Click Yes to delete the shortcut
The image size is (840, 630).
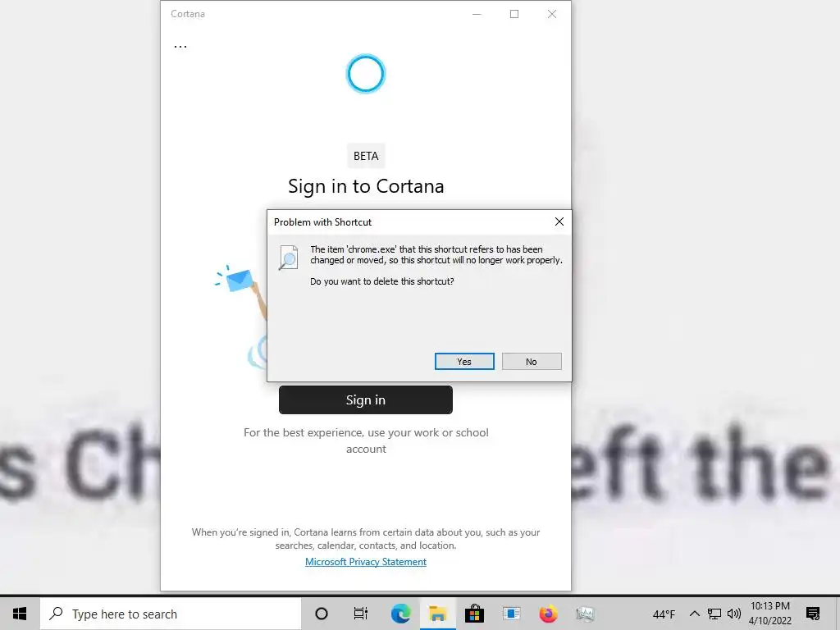point(464,362)
